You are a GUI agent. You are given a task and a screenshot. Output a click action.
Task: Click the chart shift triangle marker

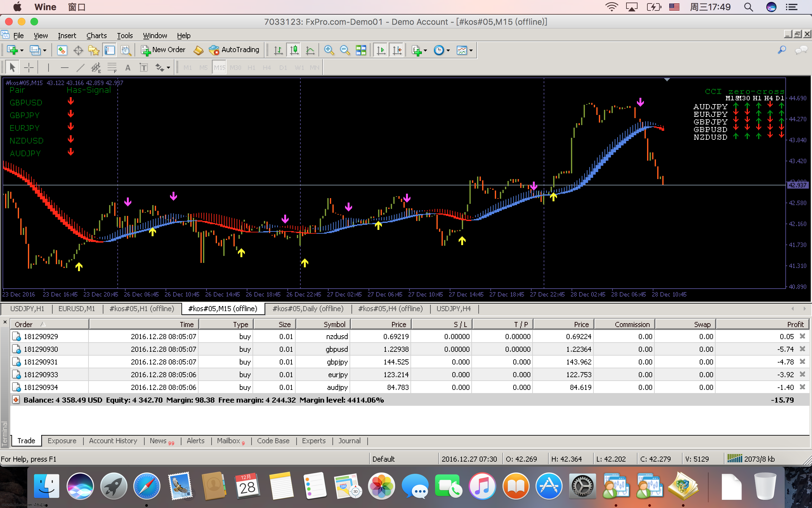tap(667, 80)
